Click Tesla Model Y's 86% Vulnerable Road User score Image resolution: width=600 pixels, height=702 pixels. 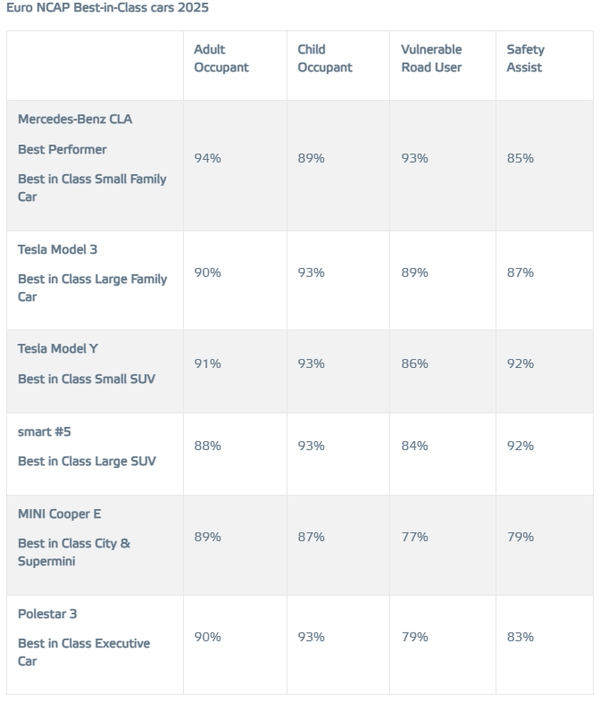tap(414, 363)
